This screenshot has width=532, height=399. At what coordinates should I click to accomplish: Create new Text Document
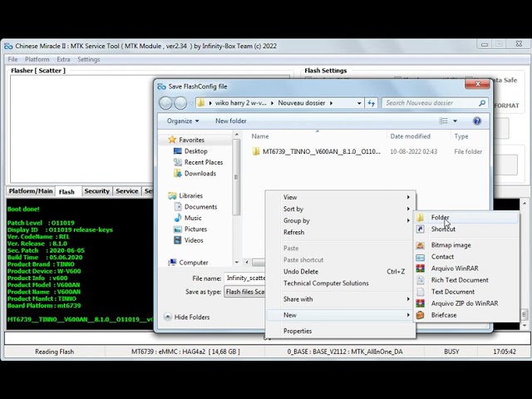coord(466,292)
